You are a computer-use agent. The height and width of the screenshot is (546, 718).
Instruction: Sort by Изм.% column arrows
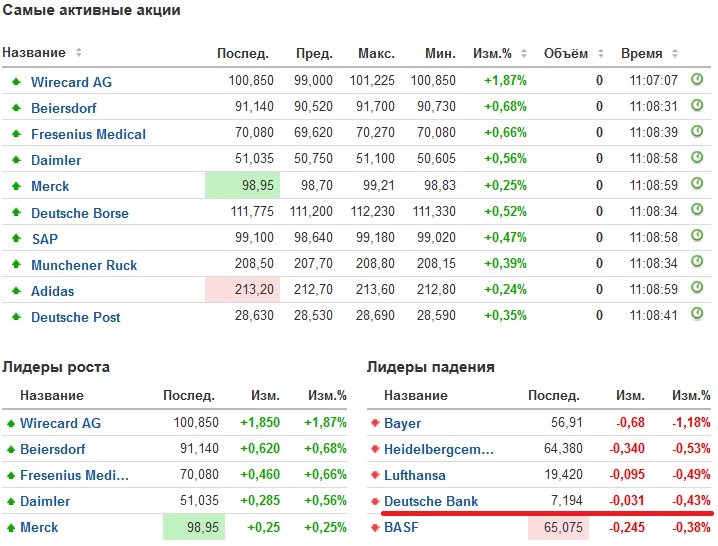pos(524,54)
